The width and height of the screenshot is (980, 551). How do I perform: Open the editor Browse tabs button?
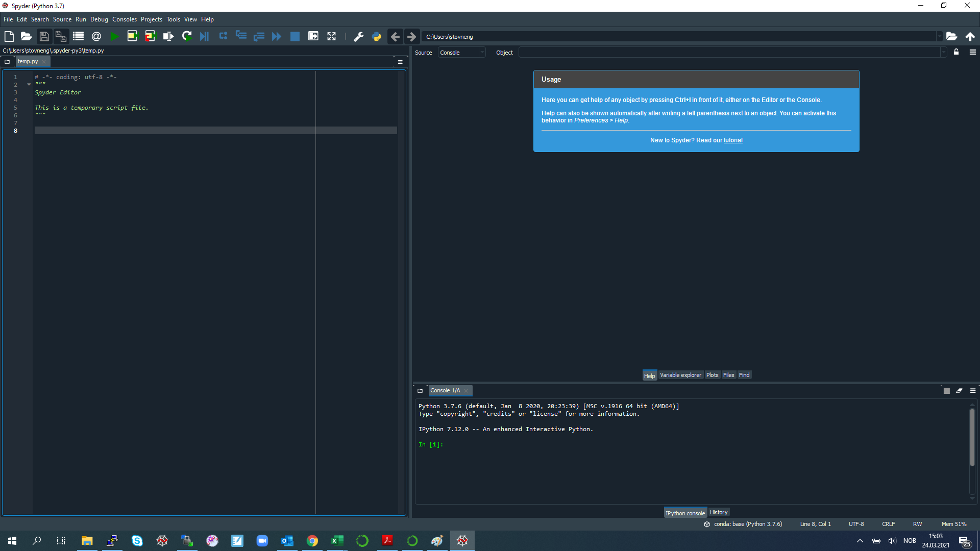[7, 62]
